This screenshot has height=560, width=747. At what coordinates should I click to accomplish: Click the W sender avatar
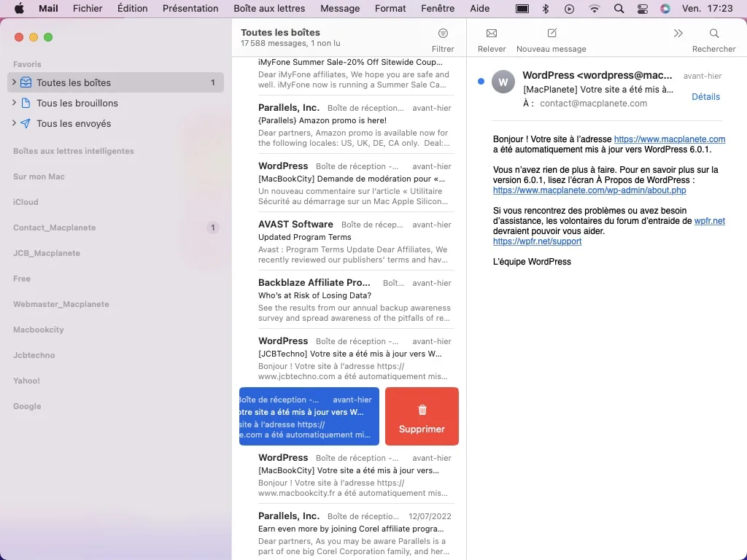pyautogui.click(x=503, y=82)
